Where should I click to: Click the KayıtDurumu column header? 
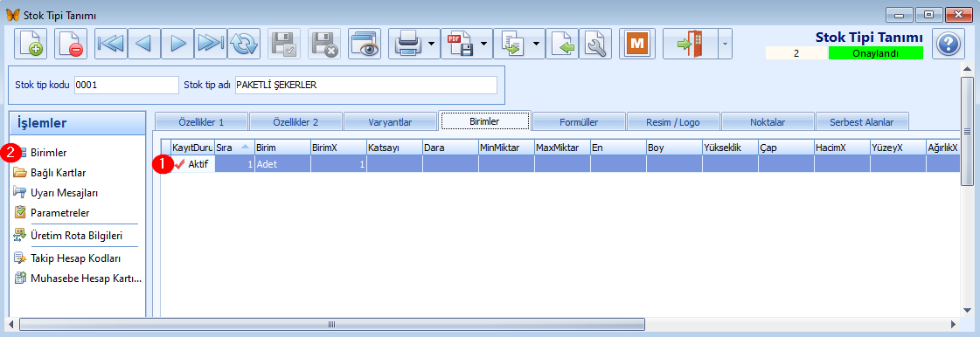tap(191, 148)
